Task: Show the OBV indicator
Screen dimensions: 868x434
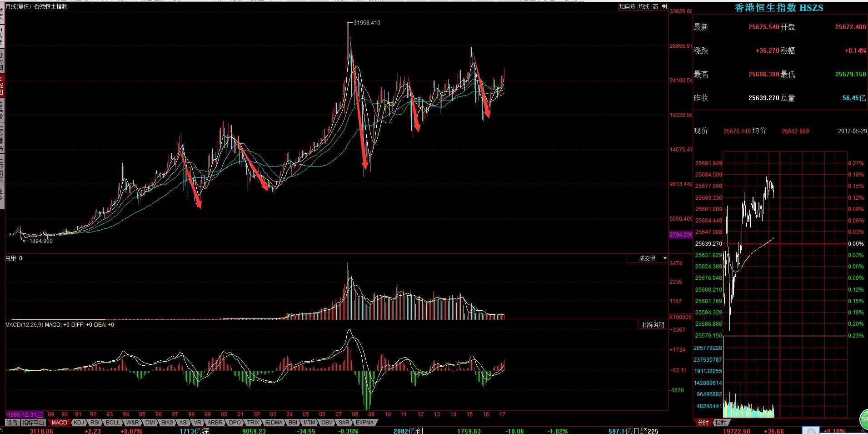Action: pos(327,423)
